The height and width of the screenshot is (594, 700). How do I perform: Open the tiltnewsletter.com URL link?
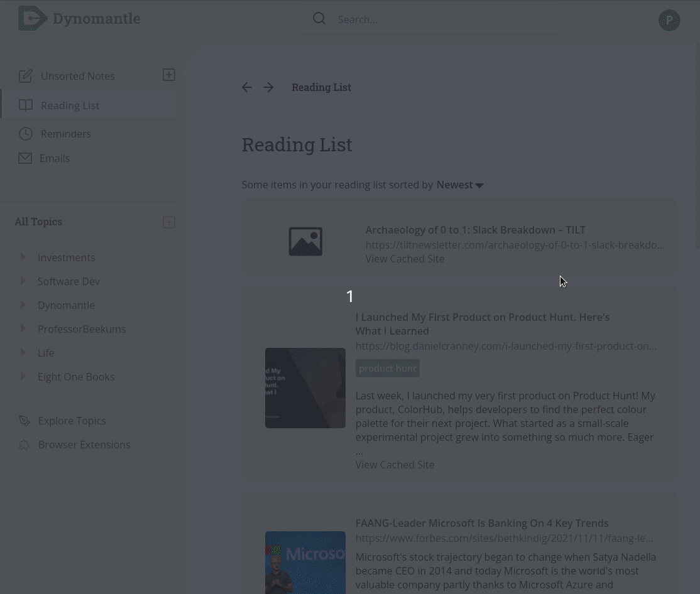coord(515,245)
